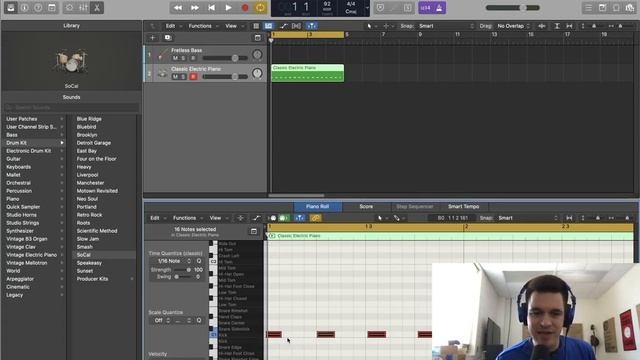Toggle Tracks area grid view button

click(256, 26)
